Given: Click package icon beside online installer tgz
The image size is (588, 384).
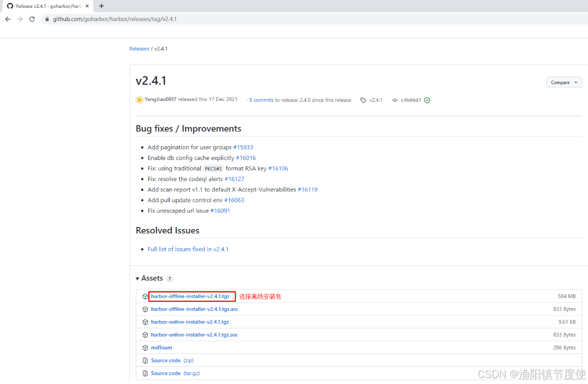Looking at the screenshot, I should coord(145,322).
